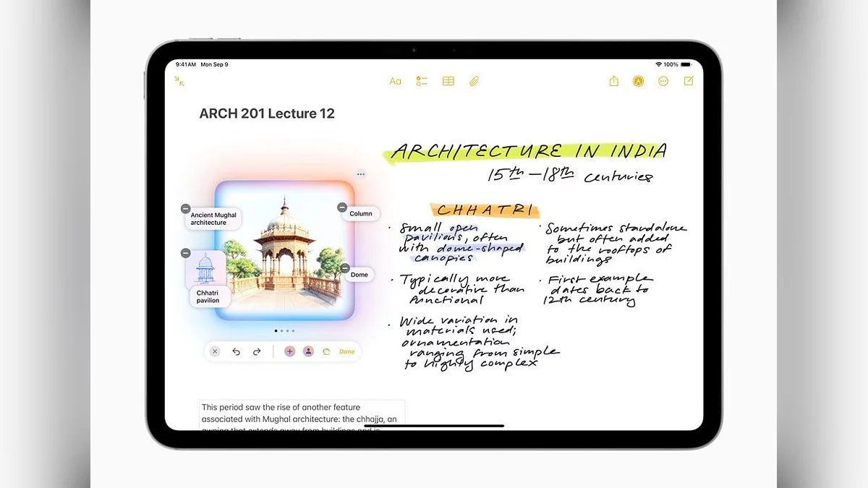This screenshot has height=488, width=868.
Task: Close Image Playground with the X button
Action: [215, 351]
